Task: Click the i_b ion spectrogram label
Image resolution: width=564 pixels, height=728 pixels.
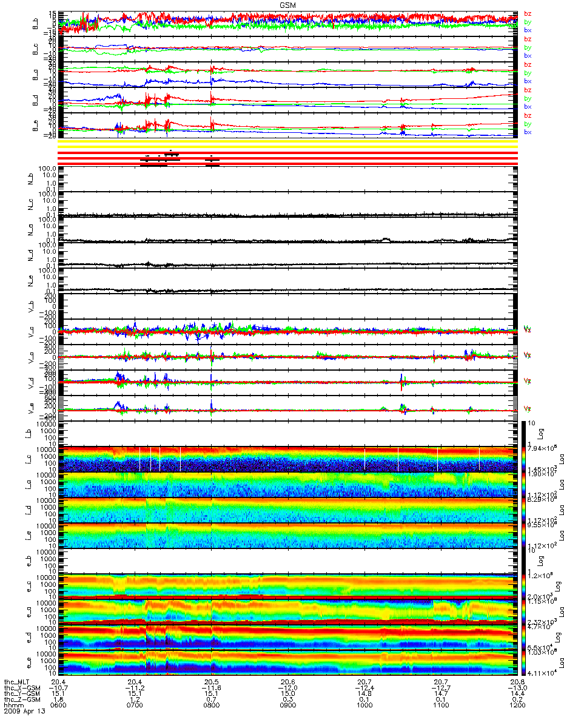Action: (27, 434)
